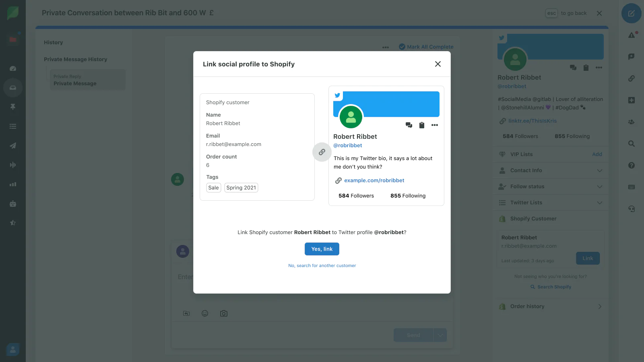Click the emoji smiley icon in reply box
644x362 pixels.
[x=205, y=313]
